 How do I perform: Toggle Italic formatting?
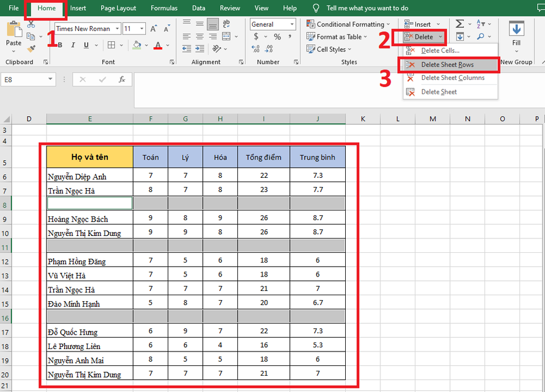coord(73,45)
